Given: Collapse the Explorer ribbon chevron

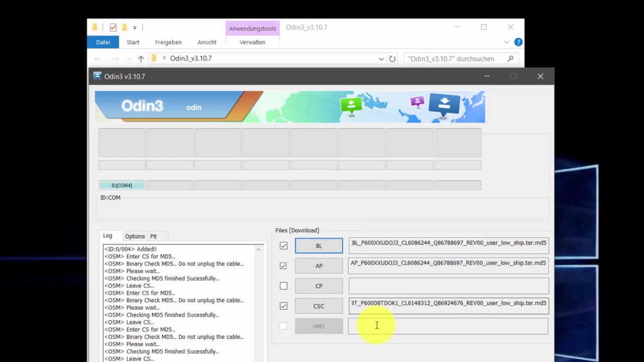Looking at the screenshot, I should coord(507,42).
